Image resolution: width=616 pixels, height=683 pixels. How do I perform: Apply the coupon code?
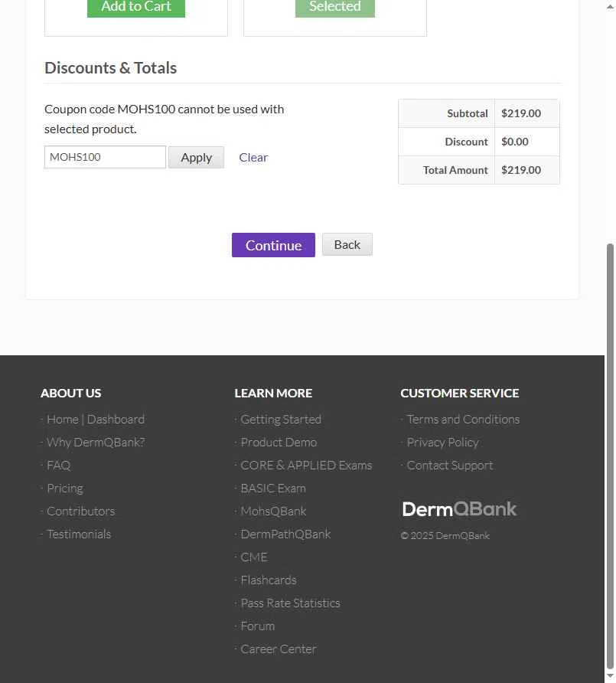[x=197, y=157]
